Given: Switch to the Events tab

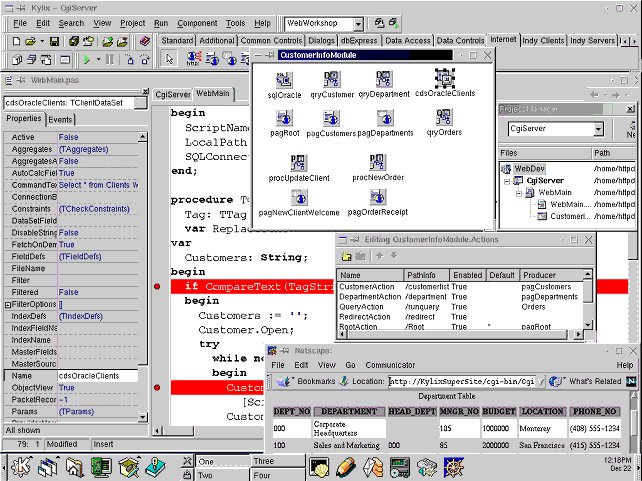Looking at the screenshot, I should 60,120.
